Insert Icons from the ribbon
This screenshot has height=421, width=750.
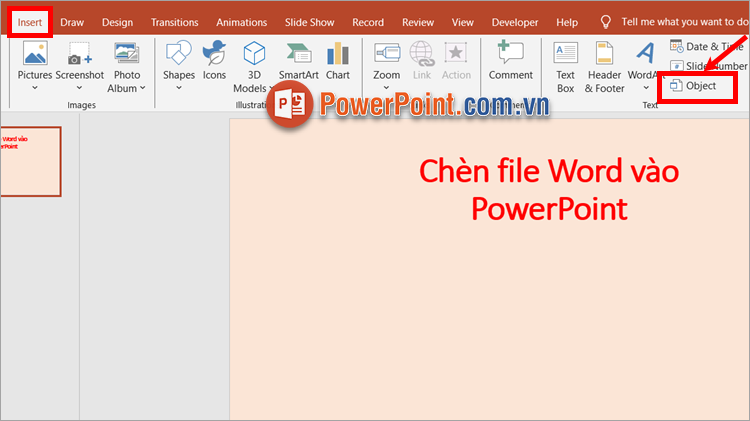[214, 59]
